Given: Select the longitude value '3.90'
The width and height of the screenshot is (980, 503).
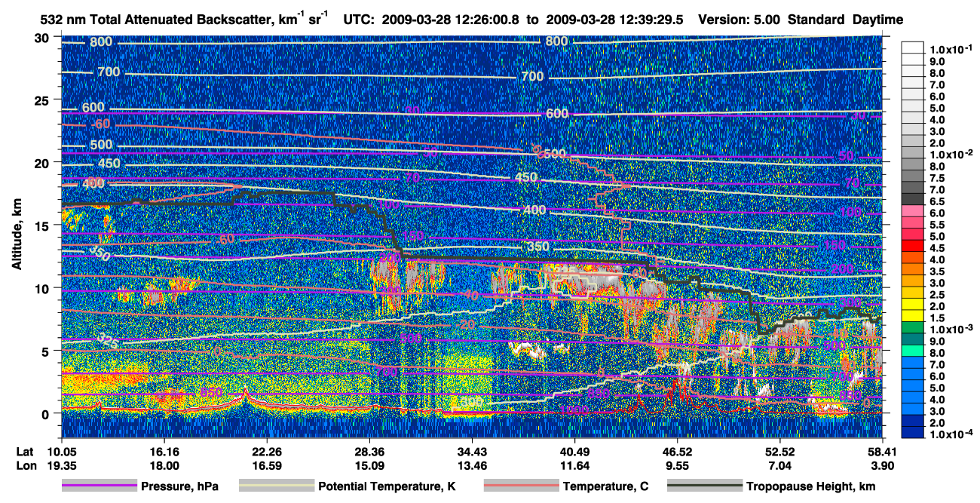Looking at the screenshot, I should click(883, 466).
